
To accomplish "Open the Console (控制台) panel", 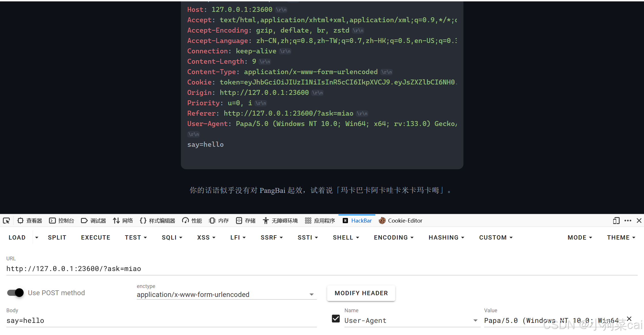I will click(x=62, y=221).
